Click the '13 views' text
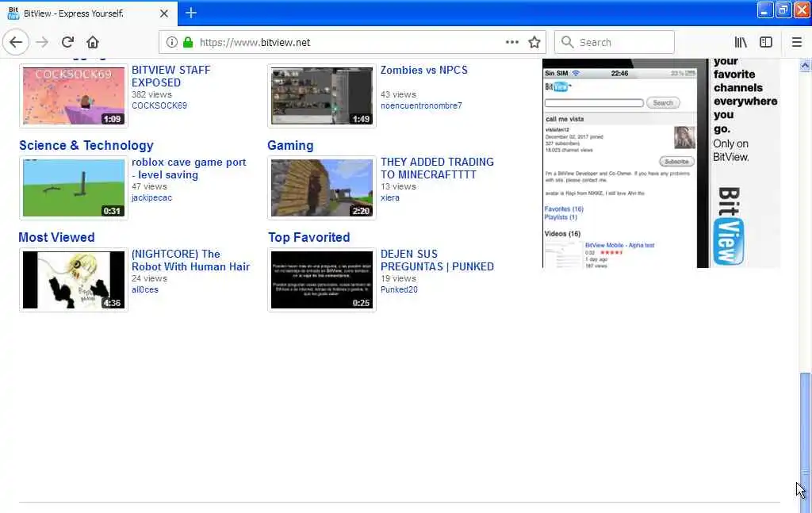This screenshot has width=812, height=513. click(x=398, y=186)
